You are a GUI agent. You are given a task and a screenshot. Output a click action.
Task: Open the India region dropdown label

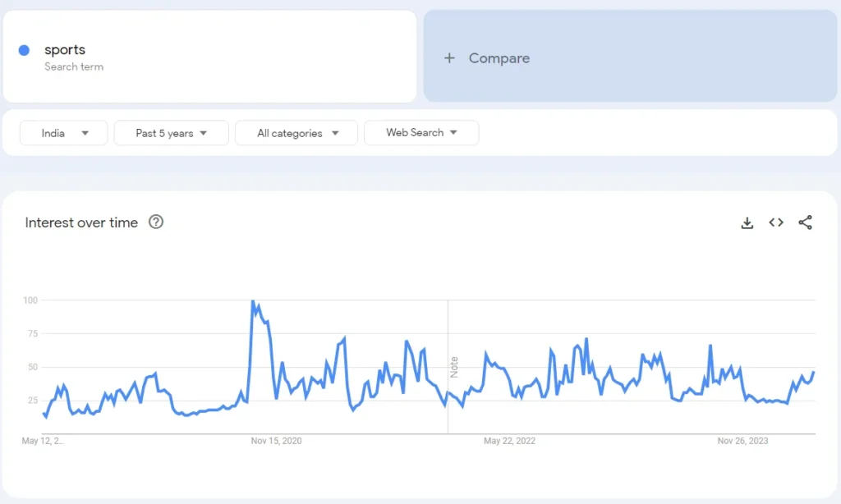point(53,133)
